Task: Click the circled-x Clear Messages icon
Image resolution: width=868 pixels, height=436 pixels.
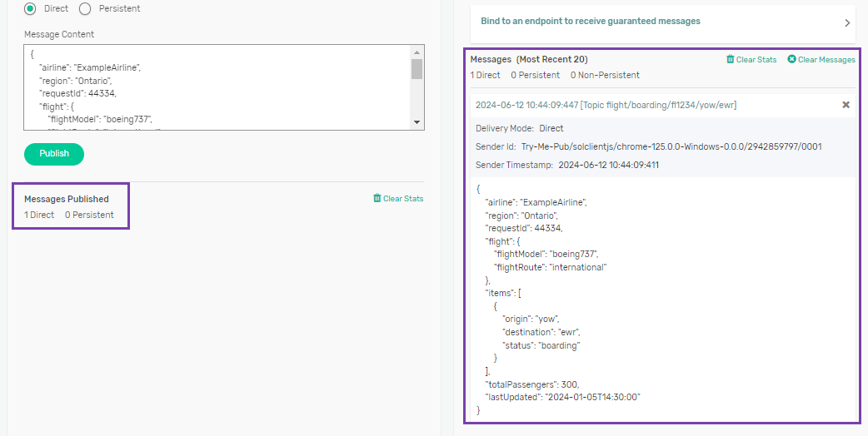Action: [791, 60]
